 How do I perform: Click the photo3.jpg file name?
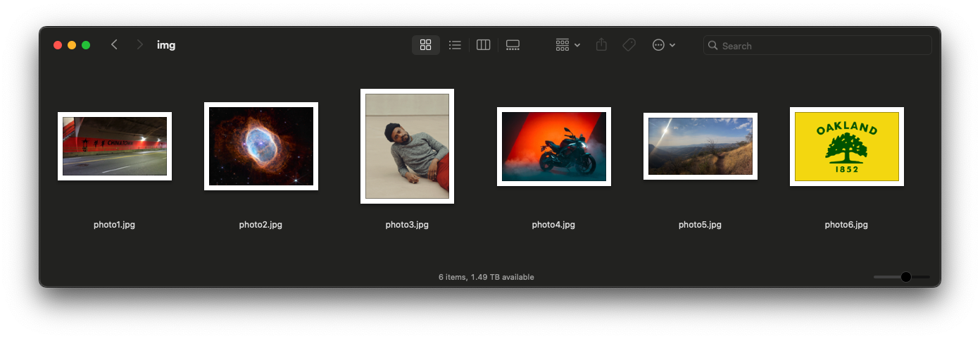tap(407, 225)
